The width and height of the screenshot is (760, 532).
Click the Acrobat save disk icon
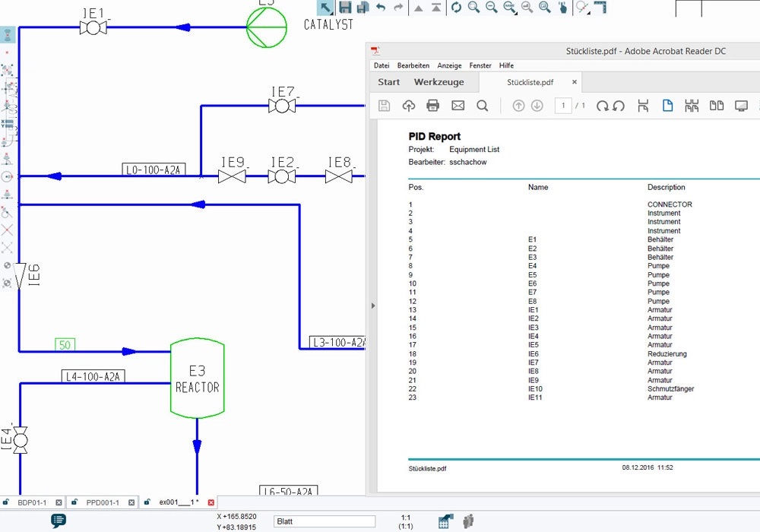coord(384,106)
